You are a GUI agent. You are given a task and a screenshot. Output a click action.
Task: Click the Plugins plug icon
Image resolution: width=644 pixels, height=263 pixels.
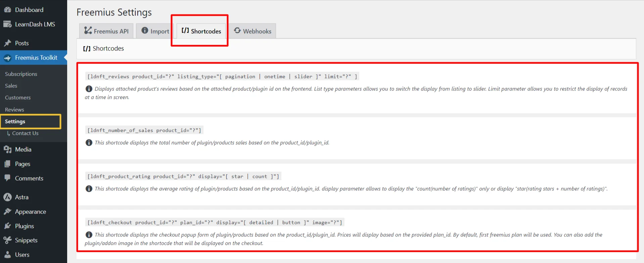point(7,226)
